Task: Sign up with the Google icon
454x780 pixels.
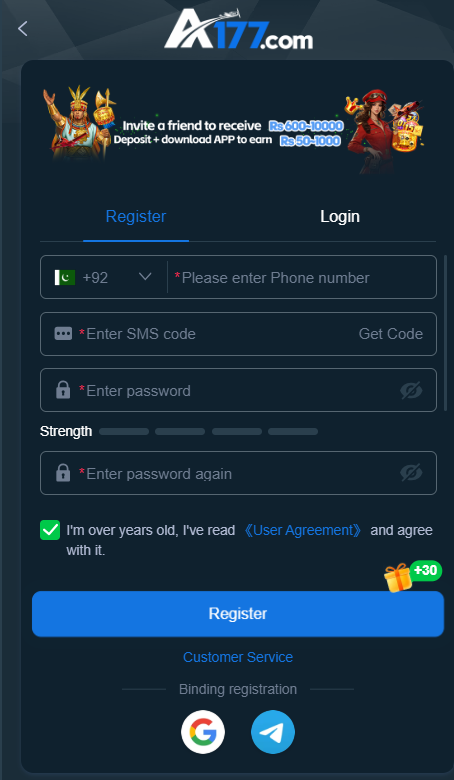Action: pyautogui.click(x=203, y=732)
